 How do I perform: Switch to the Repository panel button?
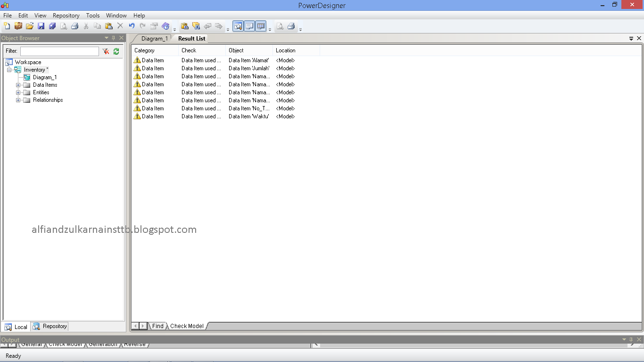click(49, 326)
